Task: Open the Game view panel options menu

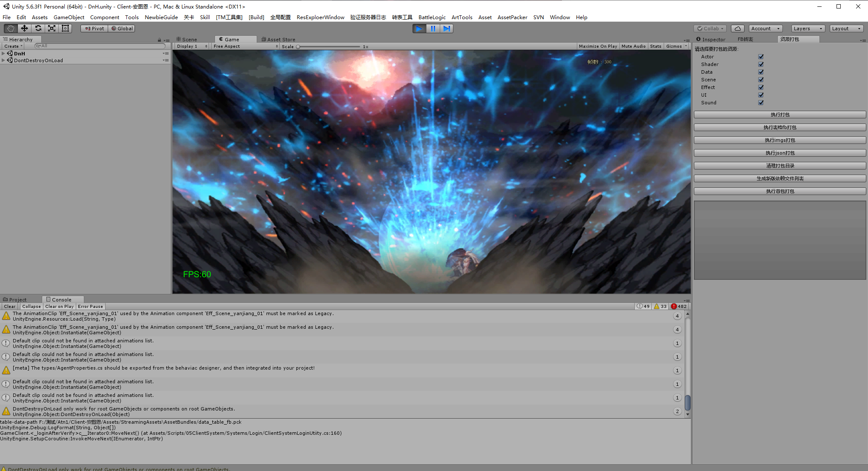Action: coord(687,40)
